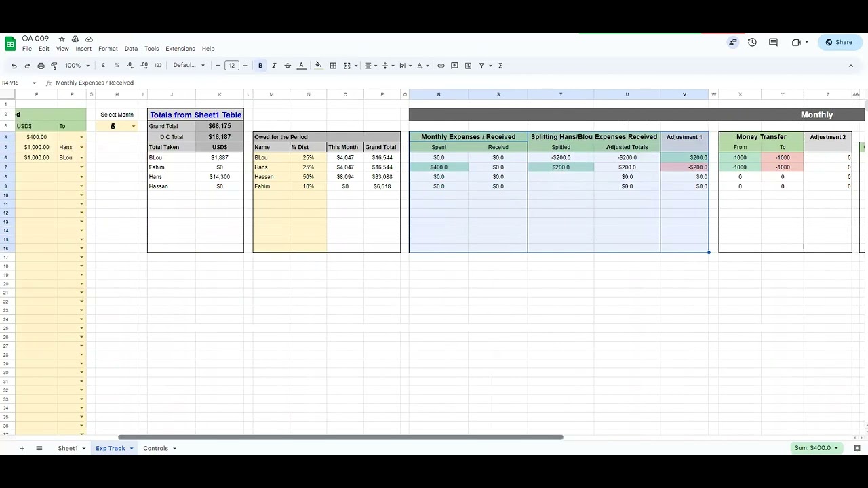
Task: Open the Extensions menu
Action: [x=180, y=49]
